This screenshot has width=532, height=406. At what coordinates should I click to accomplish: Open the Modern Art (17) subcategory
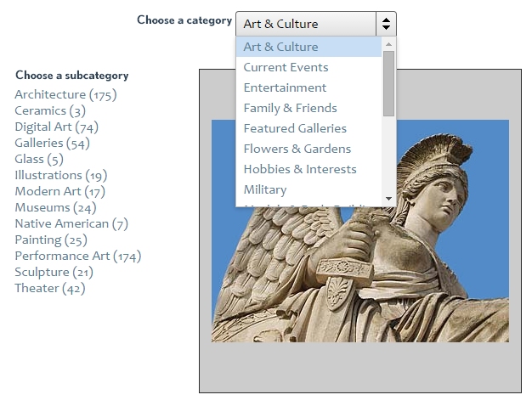[x=60, y=192]
